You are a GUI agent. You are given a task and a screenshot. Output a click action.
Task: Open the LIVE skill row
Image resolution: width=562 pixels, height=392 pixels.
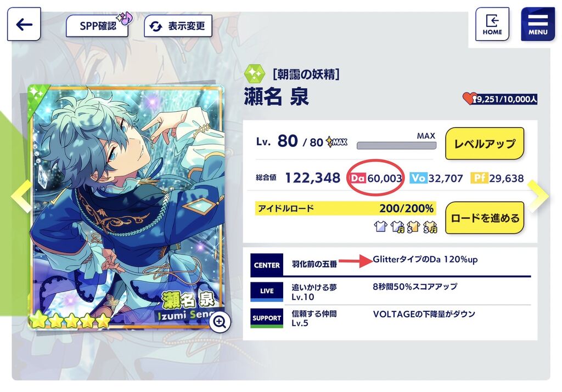click(x=391, y=292)
